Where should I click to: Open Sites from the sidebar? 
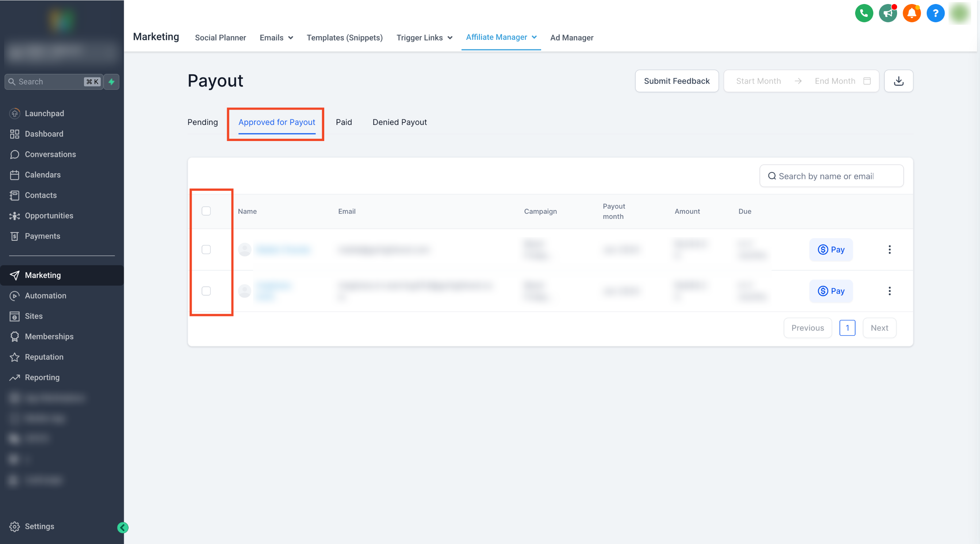coord(34,316)
